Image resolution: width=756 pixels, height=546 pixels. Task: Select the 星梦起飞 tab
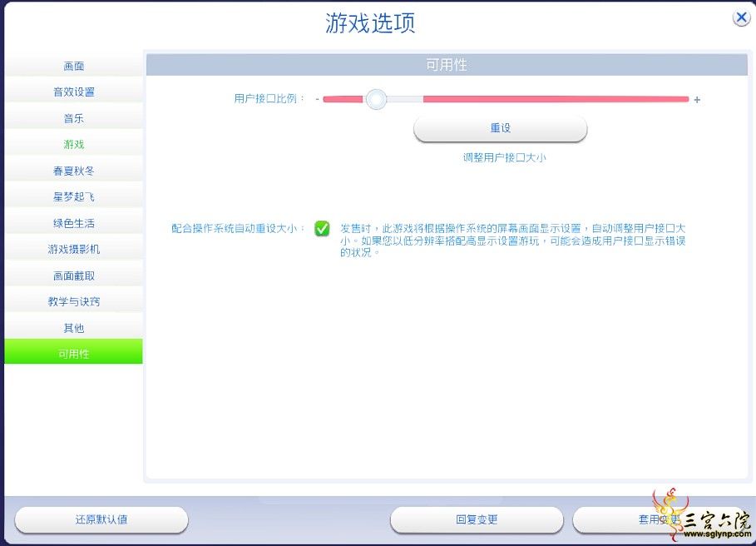pyautogui.click(x=74, y=196)
